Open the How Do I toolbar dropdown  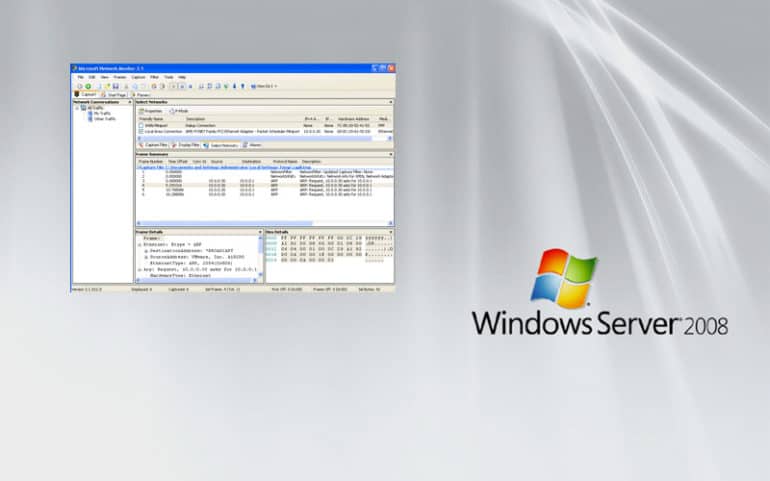pyautogui.click(x=264, y=86)
